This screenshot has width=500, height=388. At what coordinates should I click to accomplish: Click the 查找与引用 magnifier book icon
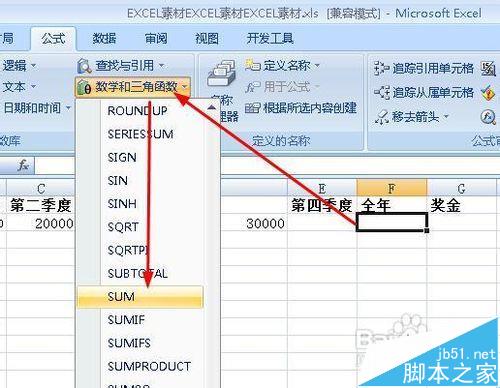84,66
